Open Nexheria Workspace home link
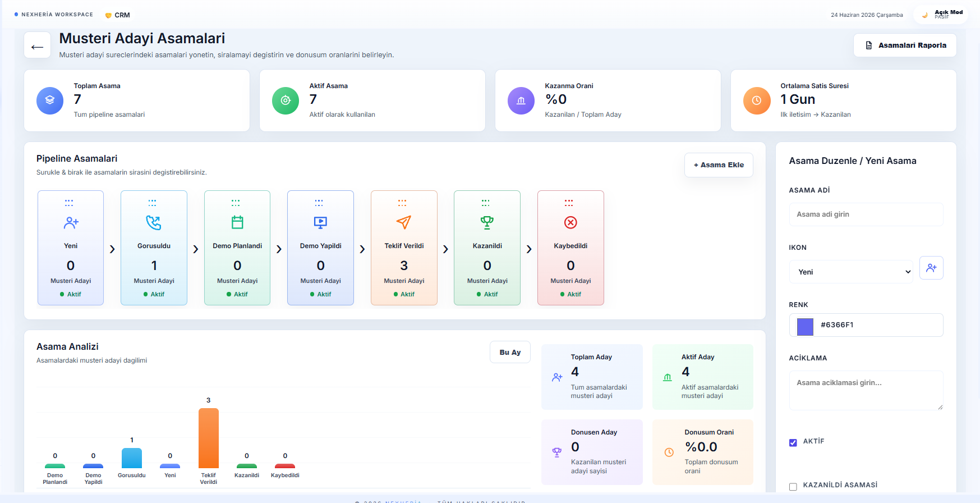This screenshot has height=503, width=980. pyautogui.click(x=54, y=15)
